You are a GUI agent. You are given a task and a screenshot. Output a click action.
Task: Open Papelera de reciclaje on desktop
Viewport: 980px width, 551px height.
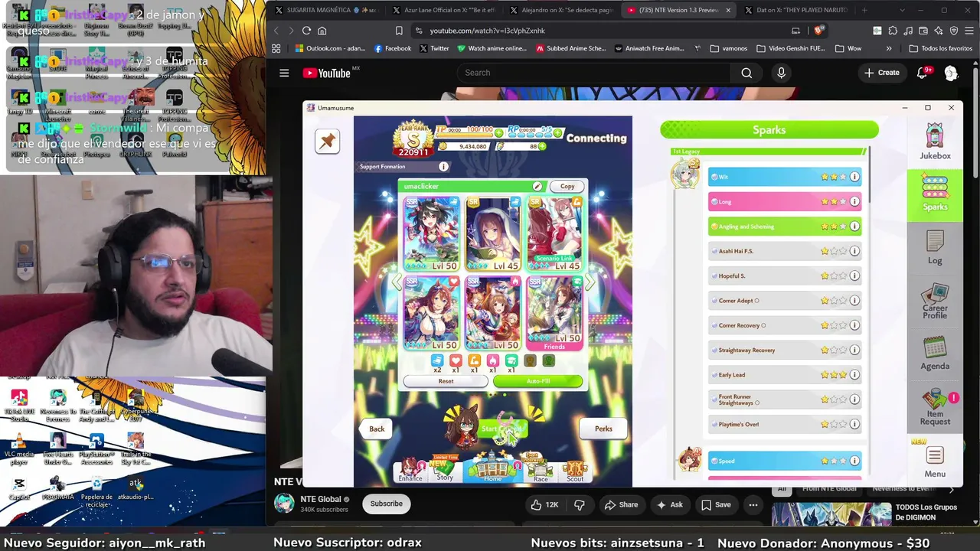point(96,490)
